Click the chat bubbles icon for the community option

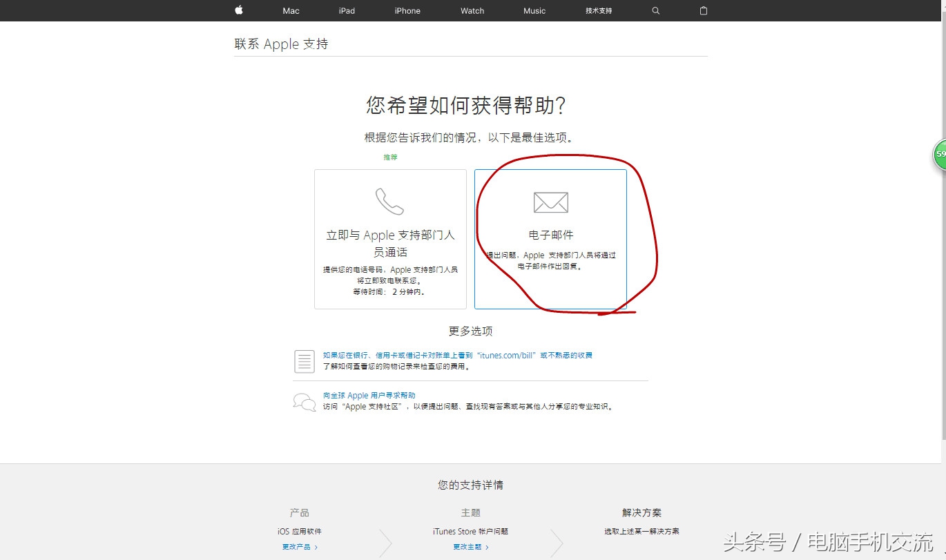coord(303,401)
